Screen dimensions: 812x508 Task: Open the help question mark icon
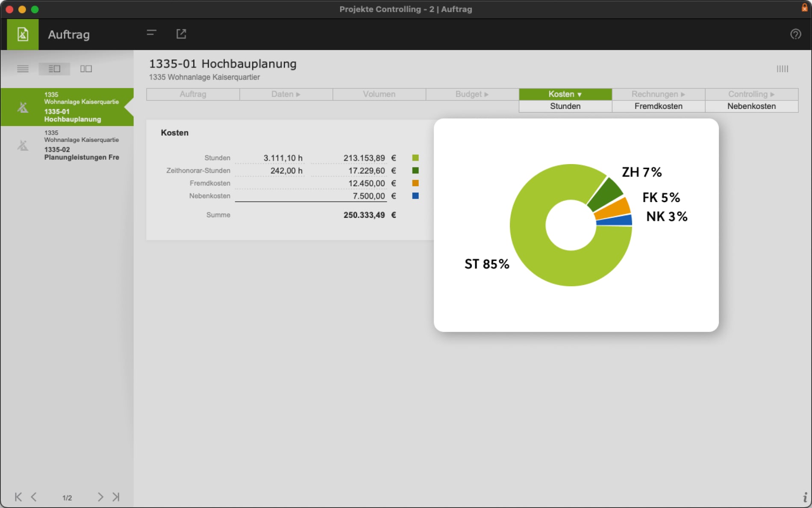[x=795, y=34]
